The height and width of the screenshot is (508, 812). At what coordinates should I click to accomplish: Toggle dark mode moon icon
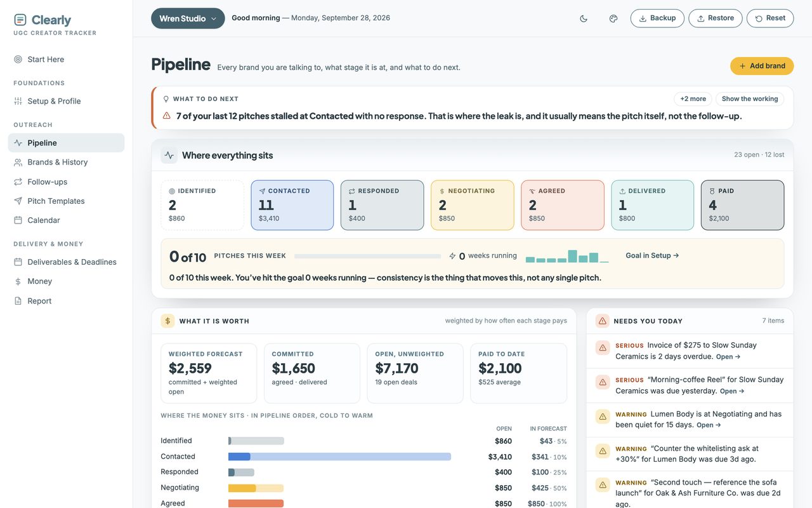click(x=584, y=18)
